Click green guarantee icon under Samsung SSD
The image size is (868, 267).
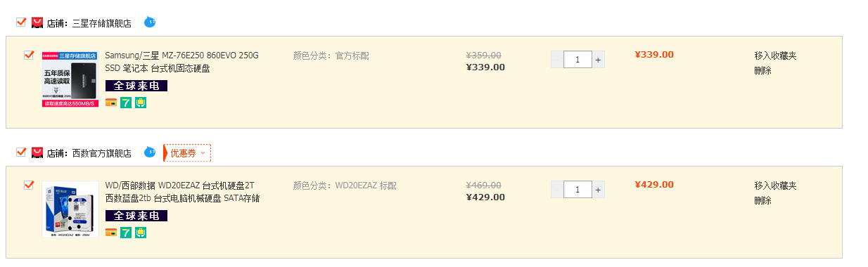click(141, 103)
